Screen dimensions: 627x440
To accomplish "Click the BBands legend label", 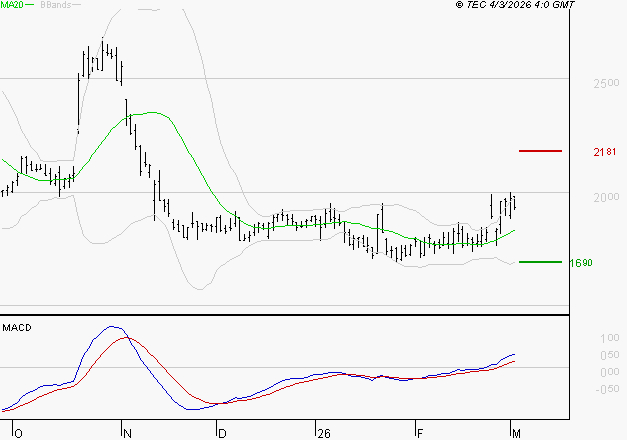I will point(56,5).
